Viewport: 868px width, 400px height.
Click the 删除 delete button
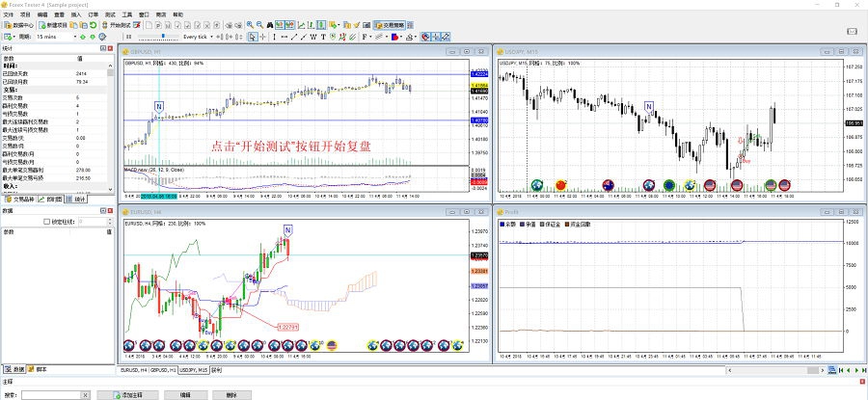point(231,395)
